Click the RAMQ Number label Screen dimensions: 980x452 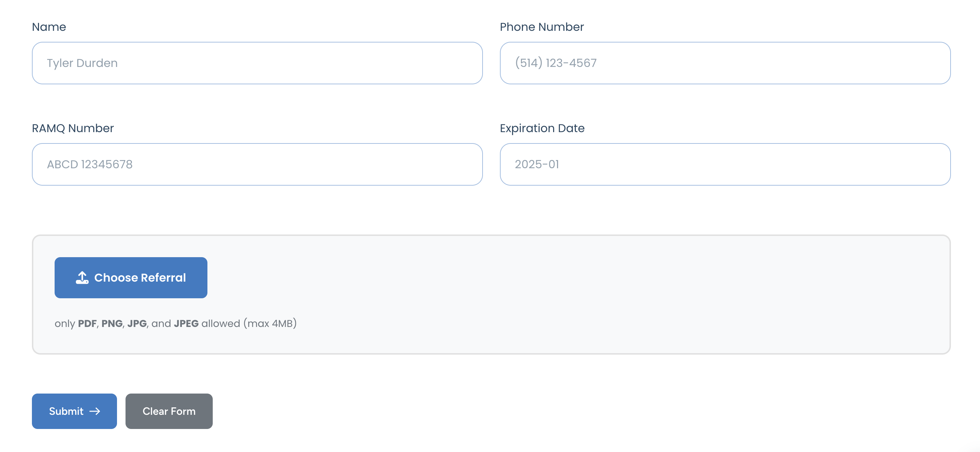(x=73, y=128)
